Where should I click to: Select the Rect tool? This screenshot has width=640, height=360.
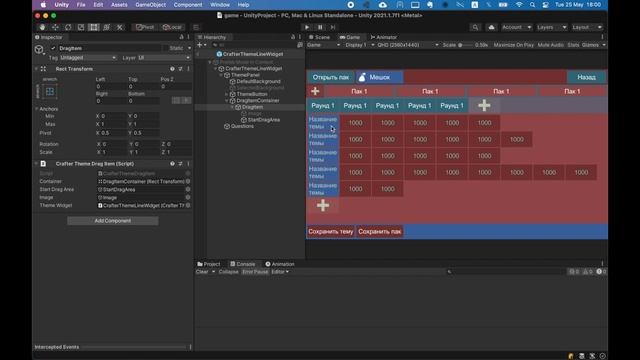pyautogui.click(x=94, y=27)
